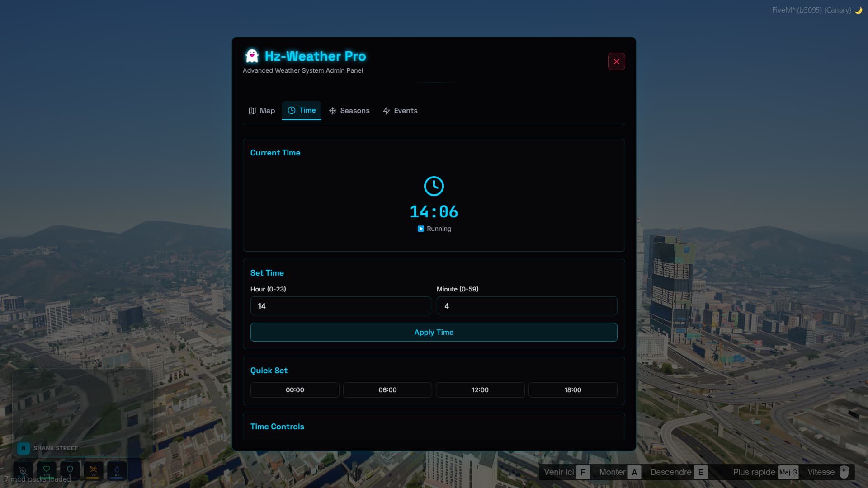Click the cyan clock icon above 14:06

(434, 186)
